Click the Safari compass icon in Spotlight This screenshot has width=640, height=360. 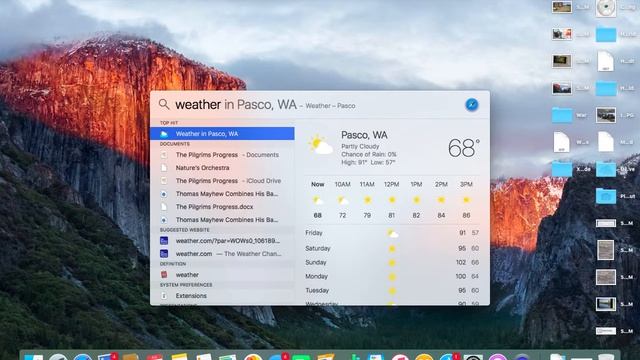click(x=471, y=104)
